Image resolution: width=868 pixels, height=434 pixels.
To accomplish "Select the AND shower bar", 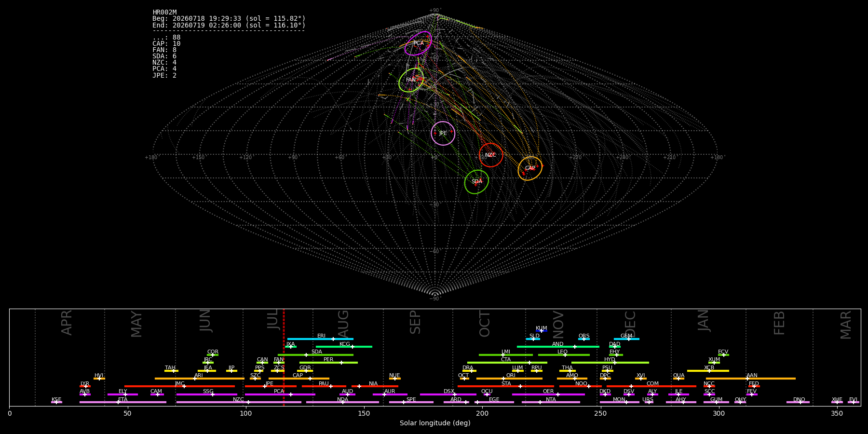I will coord(558,347).
